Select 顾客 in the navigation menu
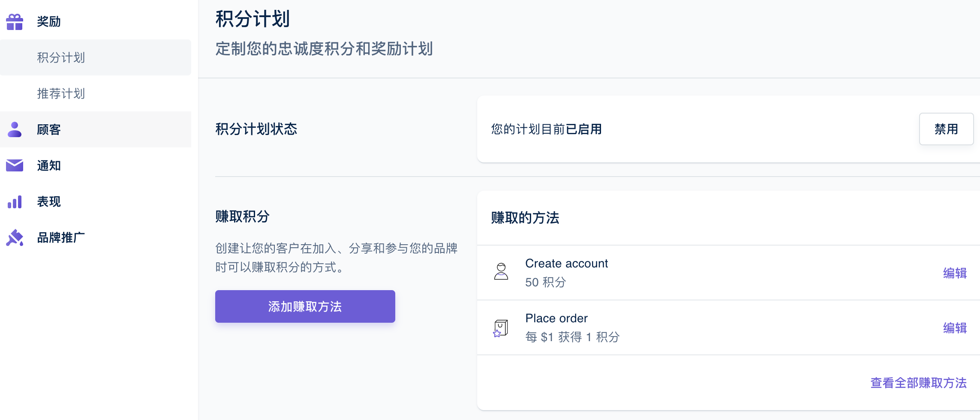Image resolution: width=980 pixels, height=420 pixels. click(x=48, y=129)
